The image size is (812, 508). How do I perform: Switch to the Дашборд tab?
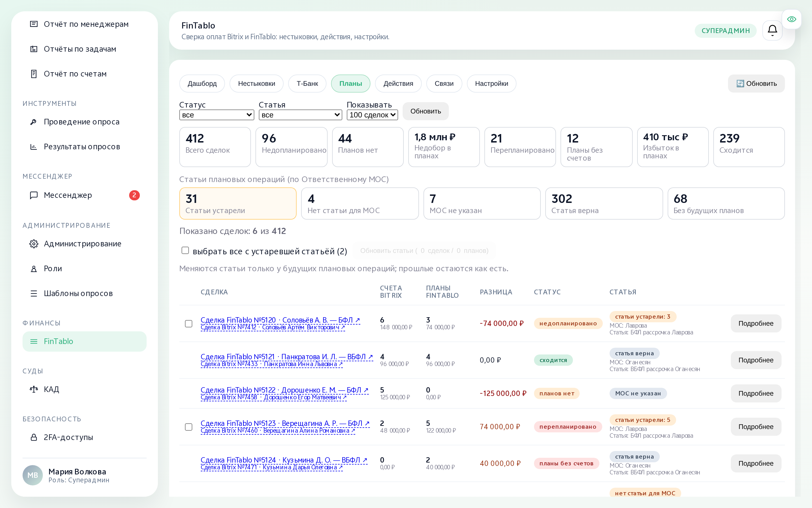click(202, 83)
